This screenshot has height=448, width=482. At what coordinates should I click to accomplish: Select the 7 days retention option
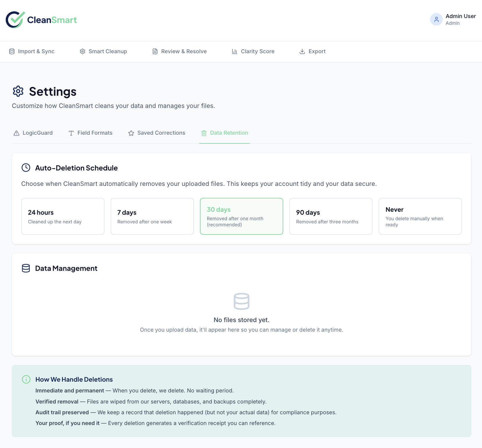(x=152, y=216)
